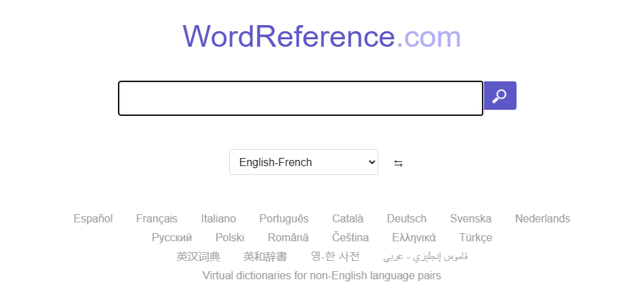The height and width of the screenshot is (303, 644).
Task: Open the Nederlands dictionary link
Action: (x=542, y=218)
